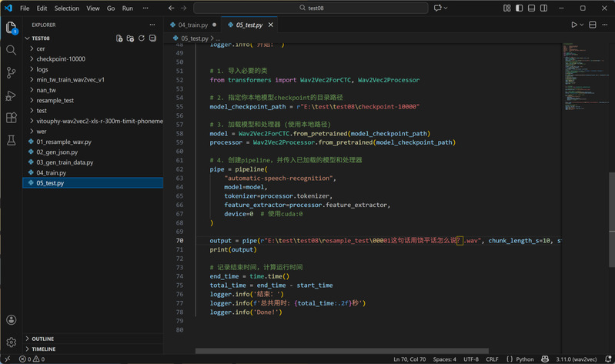Toggle the primary side bar visibility
This screenshot has width=615, height=364.
point(517,8)
